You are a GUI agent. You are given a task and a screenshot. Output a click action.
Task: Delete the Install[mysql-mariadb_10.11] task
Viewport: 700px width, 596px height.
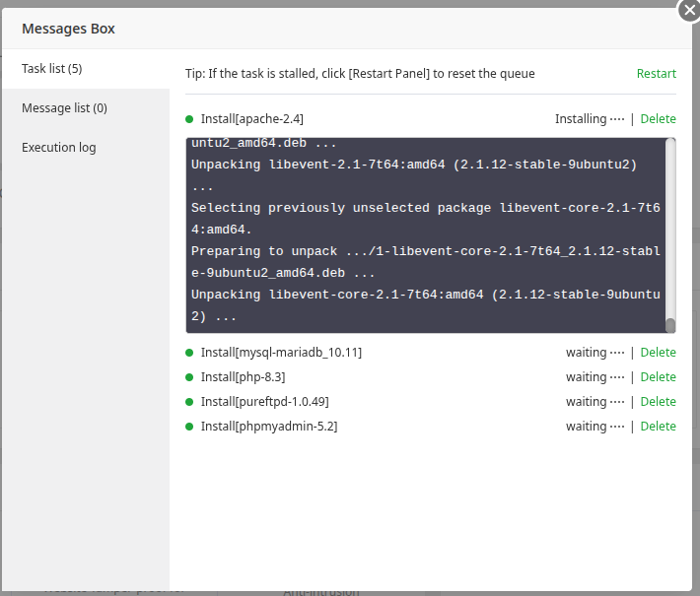click(x=658, y=353)
